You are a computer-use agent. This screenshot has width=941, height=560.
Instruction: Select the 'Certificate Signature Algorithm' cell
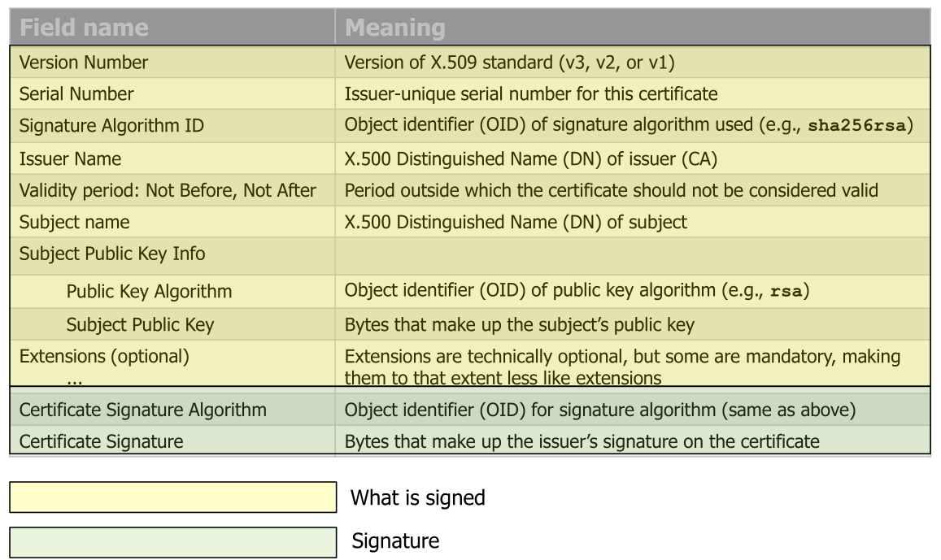pos(142,410)
